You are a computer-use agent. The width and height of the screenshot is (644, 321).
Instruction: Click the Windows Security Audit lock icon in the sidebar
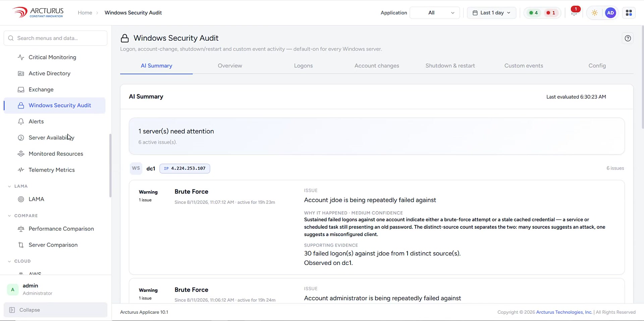(21, 105)
